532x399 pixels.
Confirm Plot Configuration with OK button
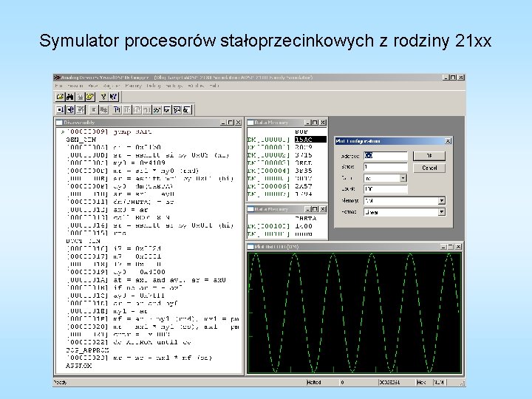click(429, 156)
